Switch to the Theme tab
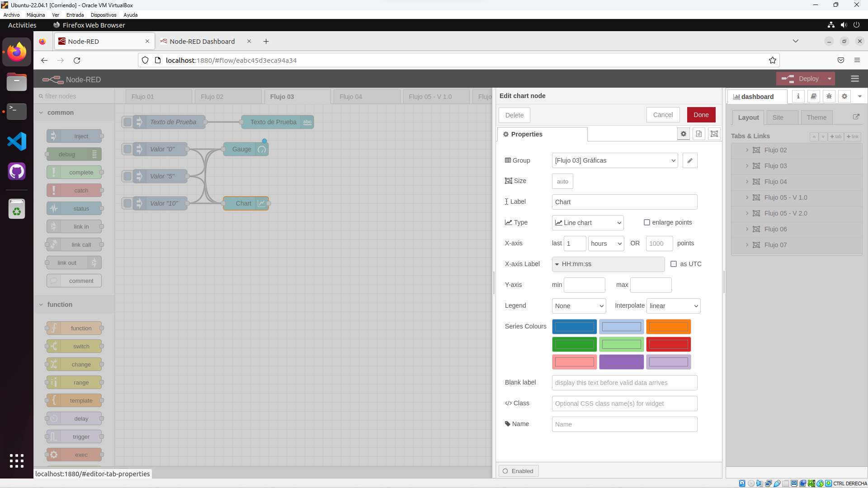 pyautogui.click(x=816, y=117)
